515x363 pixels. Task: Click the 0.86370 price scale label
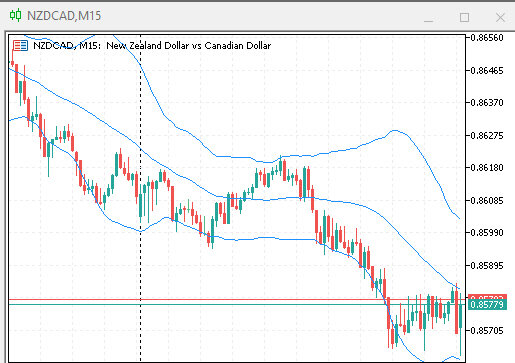coord(487,103)
